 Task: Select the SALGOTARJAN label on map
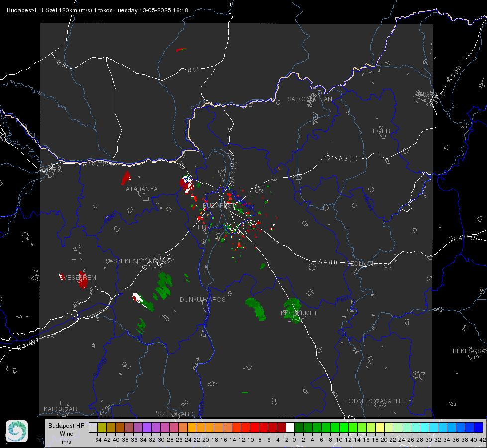tap(309, 99)
